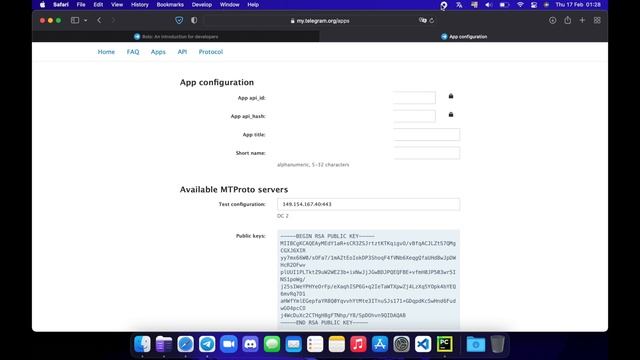Open the Safari menu

(x=61, y=5)
